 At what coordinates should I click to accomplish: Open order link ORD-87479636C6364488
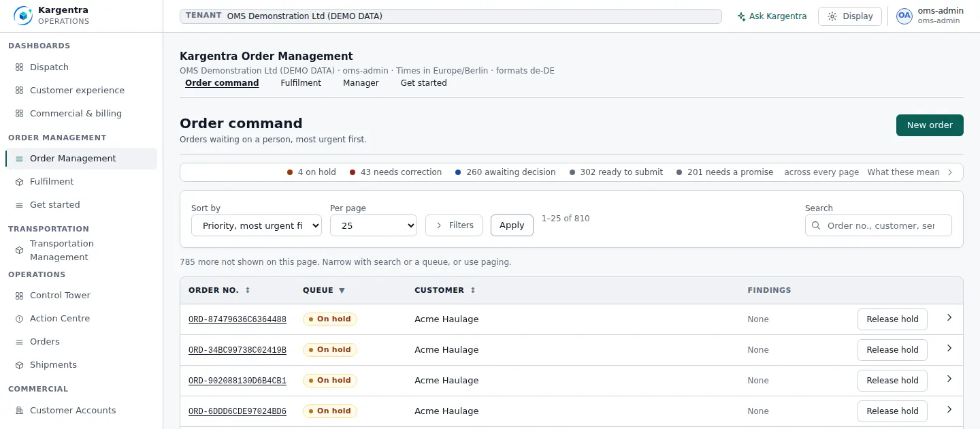click(x=238, y=319)
